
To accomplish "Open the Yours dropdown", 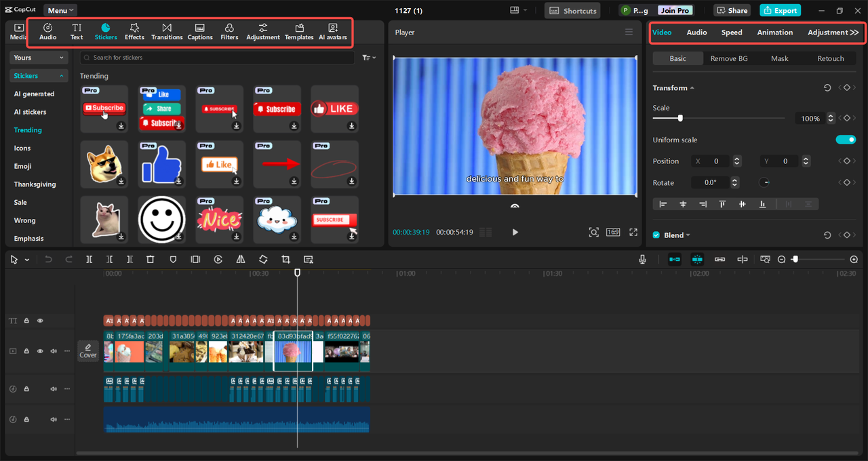I will coord(39,58).
